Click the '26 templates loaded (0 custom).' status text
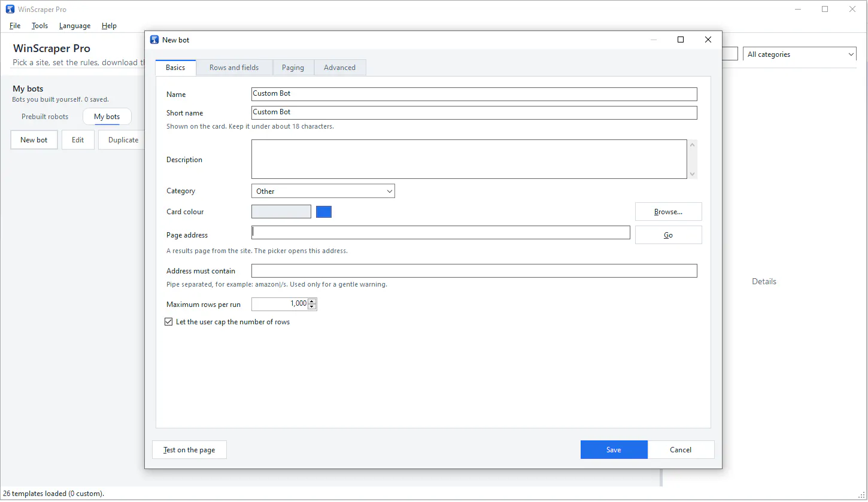 (54, 494)
